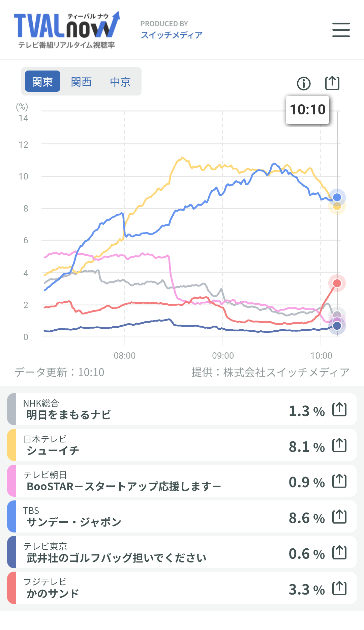Screen dimensions: 364x630
Task: Switch to the 関西 region tab
Action: (x=81, y=82)
